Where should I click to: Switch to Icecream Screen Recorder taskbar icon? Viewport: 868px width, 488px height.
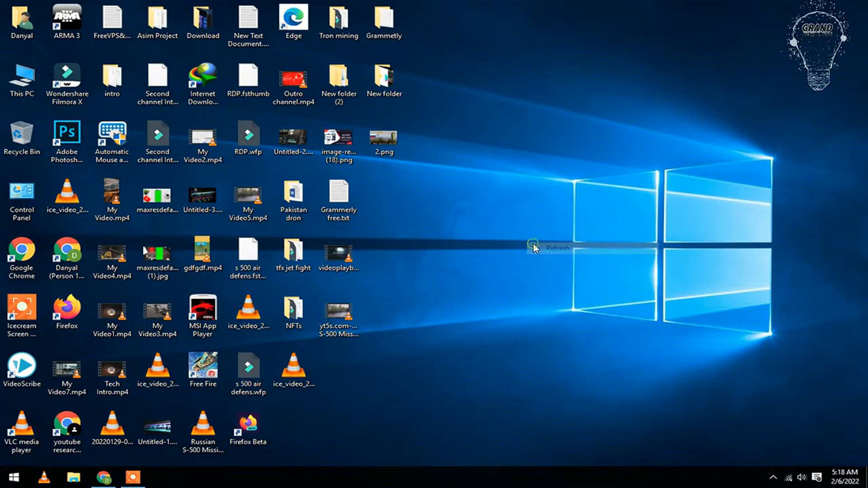tap(133, 477)
